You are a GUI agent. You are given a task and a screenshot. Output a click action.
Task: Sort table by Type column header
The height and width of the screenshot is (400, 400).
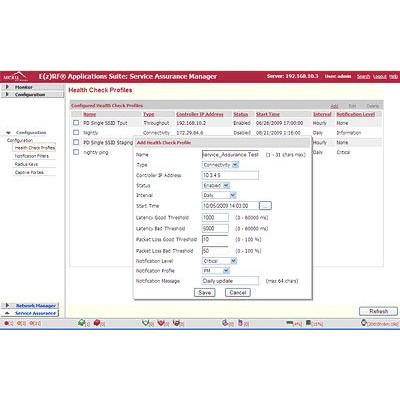(x=149, y=114)
